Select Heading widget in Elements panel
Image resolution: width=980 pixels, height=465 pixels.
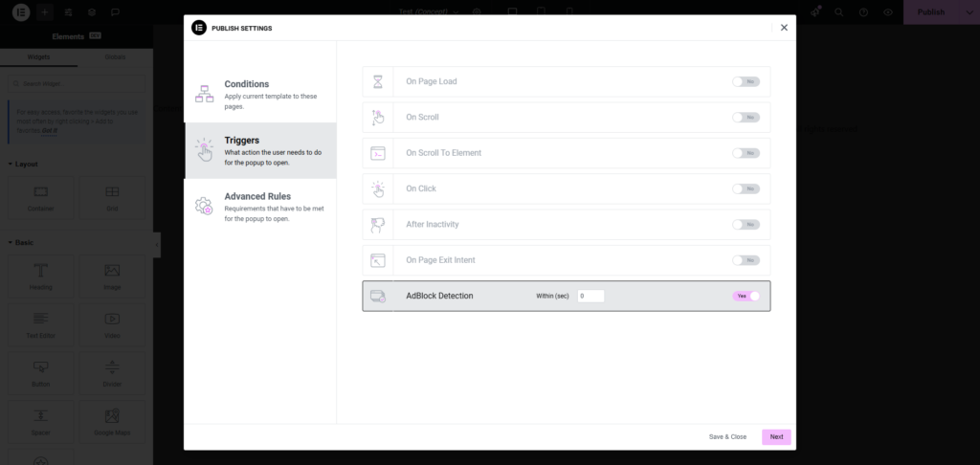[x=40, y=277]
